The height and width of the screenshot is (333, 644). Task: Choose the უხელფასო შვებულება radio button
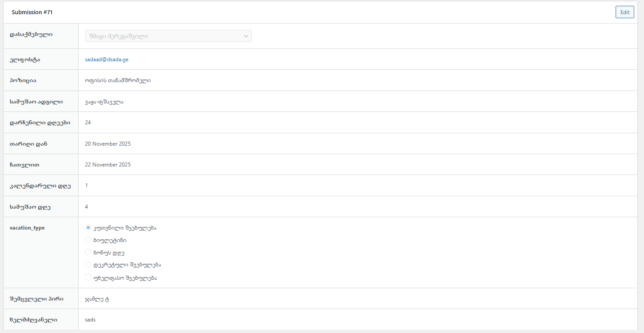click(x=88, y=278)
